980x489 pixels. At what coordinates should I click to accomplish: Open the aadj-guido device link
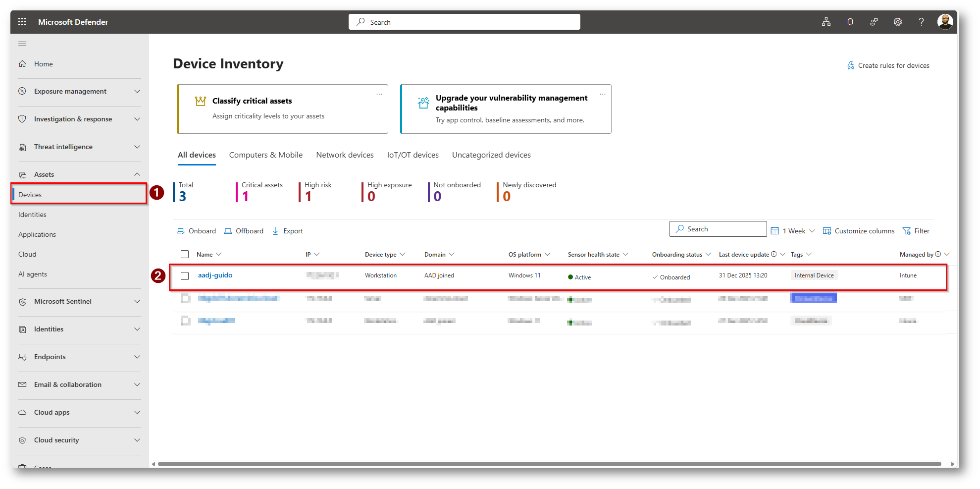(x=215, y=275)
